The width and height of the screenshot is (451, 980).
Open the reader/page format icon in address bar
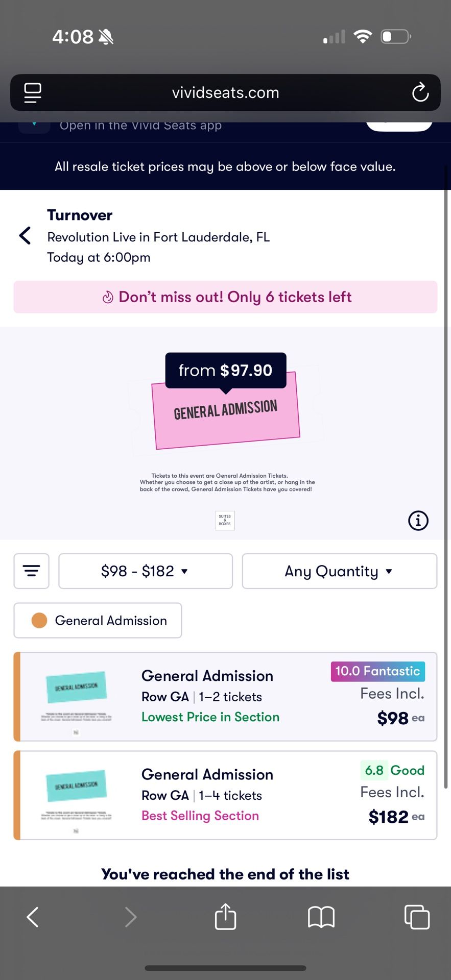33,92
